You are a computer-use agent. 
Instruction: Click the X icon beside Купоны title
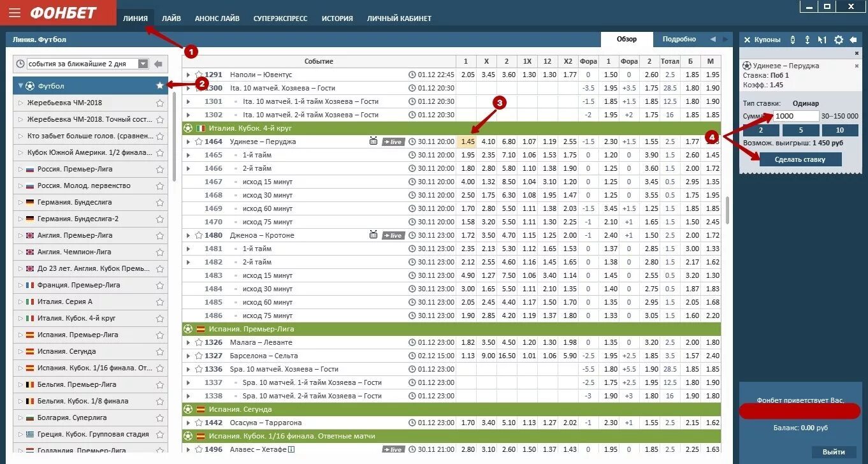coord(747,40)
